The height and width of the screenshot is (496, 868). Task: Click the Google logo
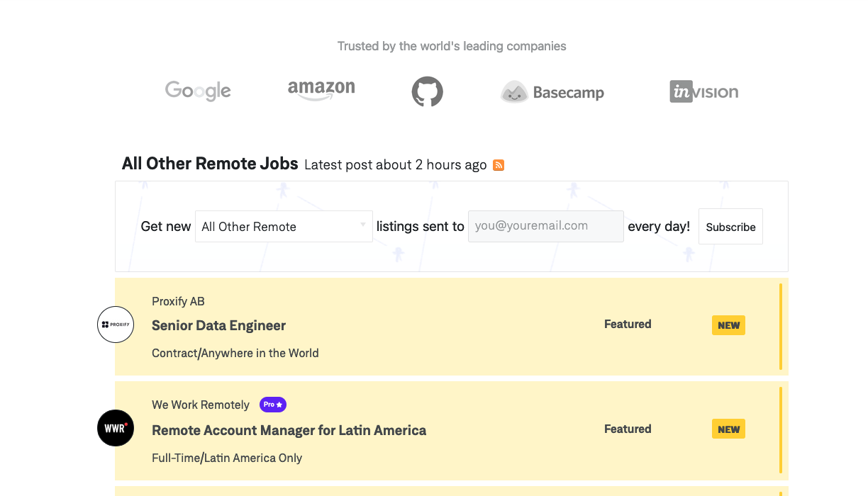198,91
